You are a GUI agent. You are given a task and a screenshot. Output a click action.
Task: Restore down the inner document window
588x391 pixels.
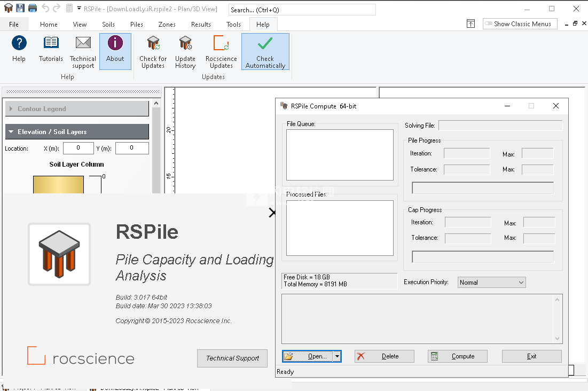tap(575, 24)
